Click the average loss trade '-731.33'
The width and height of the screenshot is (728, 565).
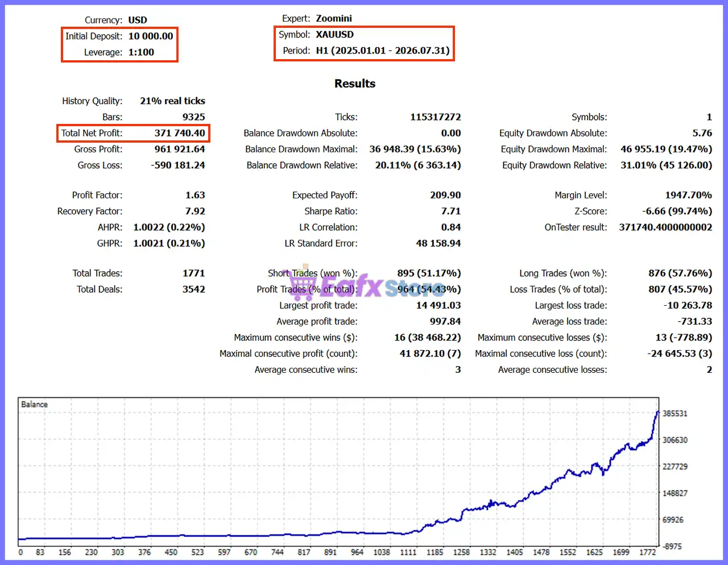tap(695, 321)
